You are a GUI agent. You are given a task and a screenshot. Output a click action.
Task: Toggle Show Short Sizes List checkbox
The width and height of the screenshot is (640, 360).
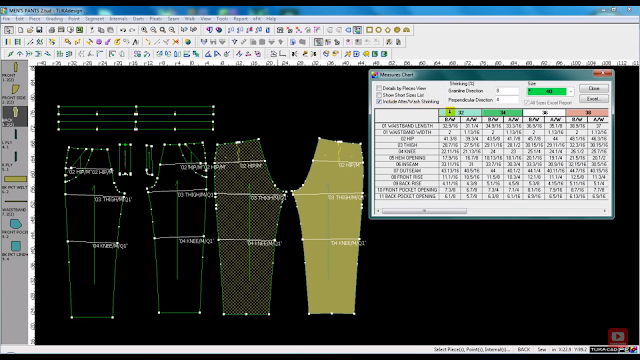tap(379, 95)
